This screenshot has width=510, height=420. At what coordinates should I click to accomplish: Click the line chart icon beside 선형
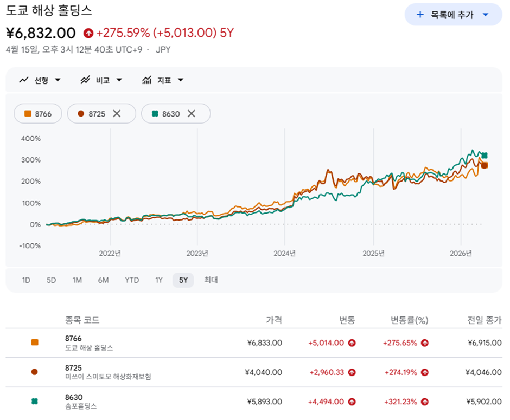pos(23,80)
